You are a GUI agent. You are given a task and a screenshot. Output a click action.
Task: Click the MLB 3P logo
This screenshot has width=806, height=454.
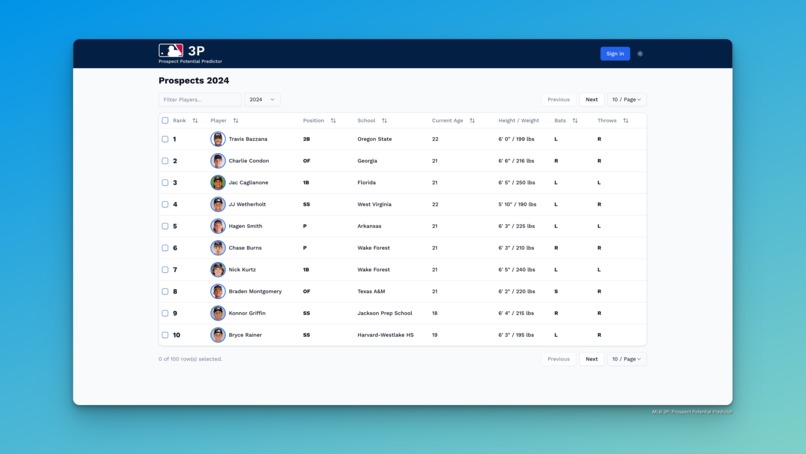point(190,53)
